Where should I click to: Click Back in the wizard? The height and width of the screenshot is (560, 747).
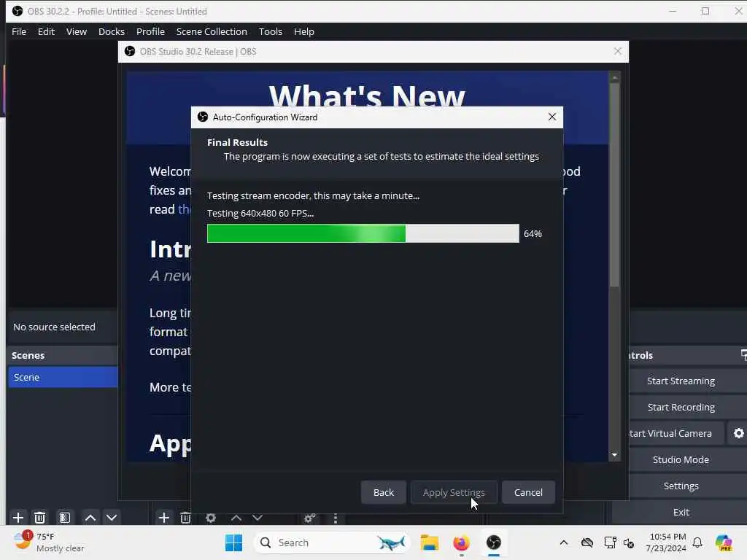click(x=384, y=492)
